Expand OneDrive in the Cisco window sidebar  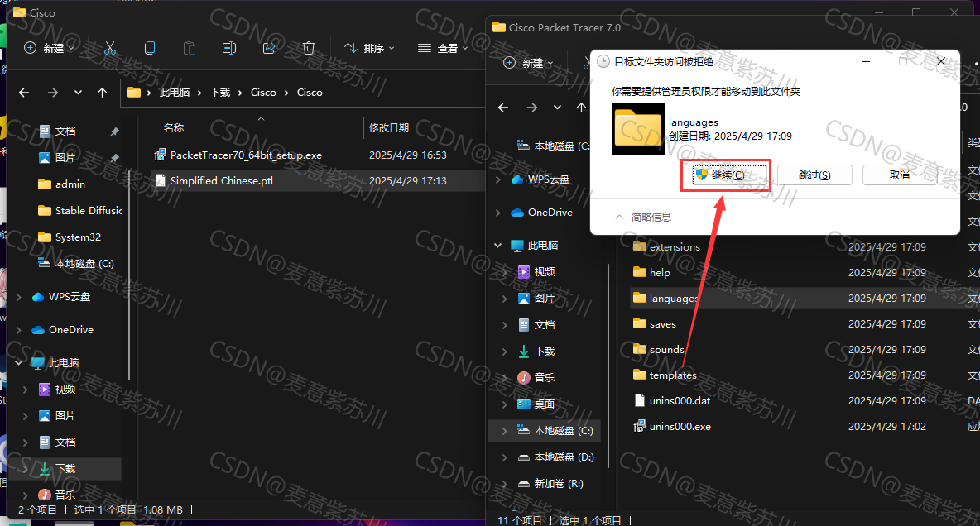pyautogui.click(x=19, y=330)
